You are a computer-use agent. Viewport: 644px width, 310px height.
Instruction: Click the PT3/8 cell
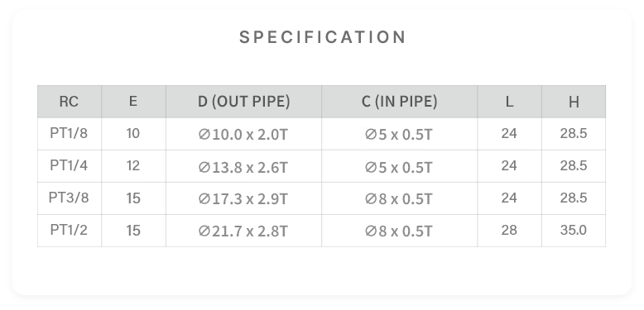(69, 198)
